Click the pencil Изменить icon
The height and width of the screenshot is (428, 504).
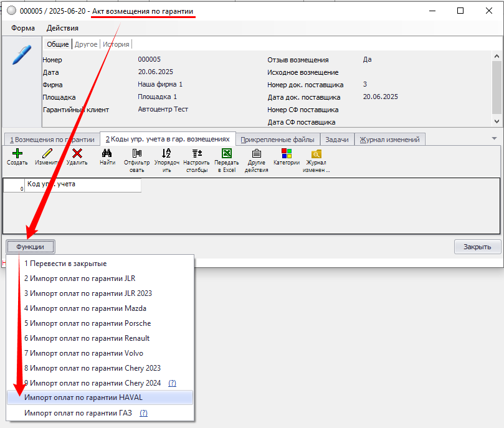click(47, 153)
